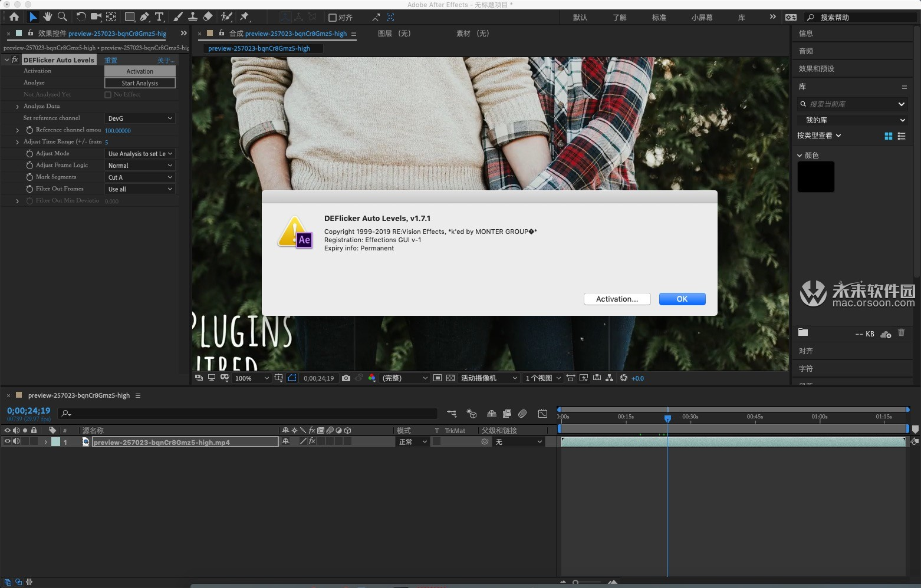The image size is (921, 588).
Task: Select the Rectangle shape tool
Action: tap(130, 17)
